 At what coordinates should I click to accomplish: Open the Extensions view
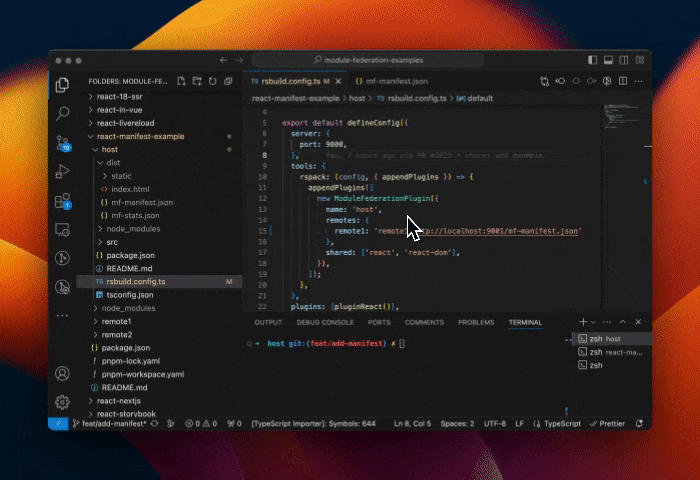click(63, 201)
